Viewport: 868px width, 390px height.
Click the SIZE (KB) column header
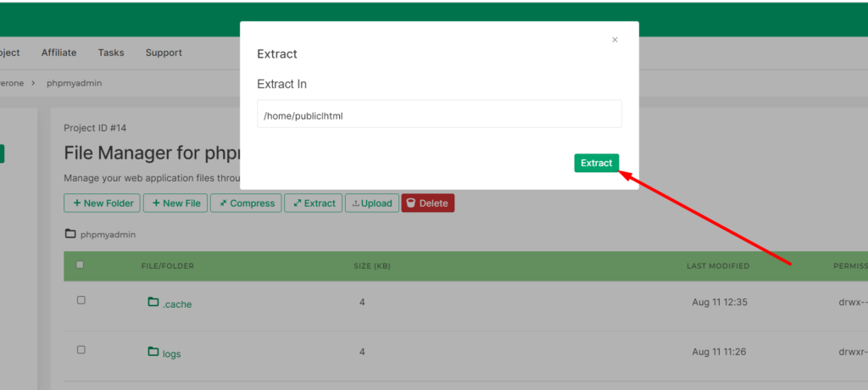point(372,266)
